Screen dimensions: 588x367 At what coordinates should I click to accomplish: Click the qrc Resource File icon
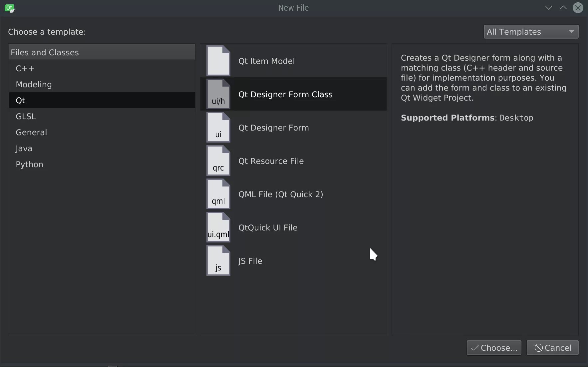(218, 161)
